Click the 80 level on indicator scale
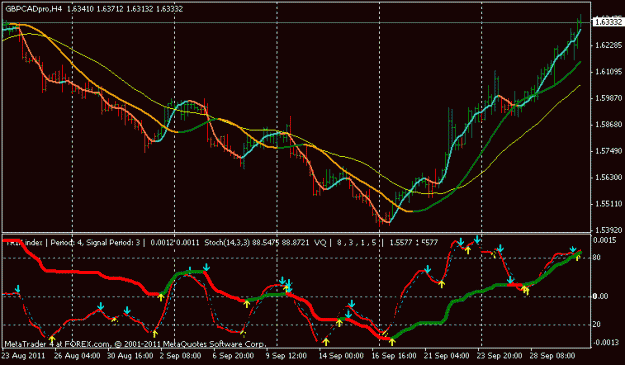 tap(597, 258)
